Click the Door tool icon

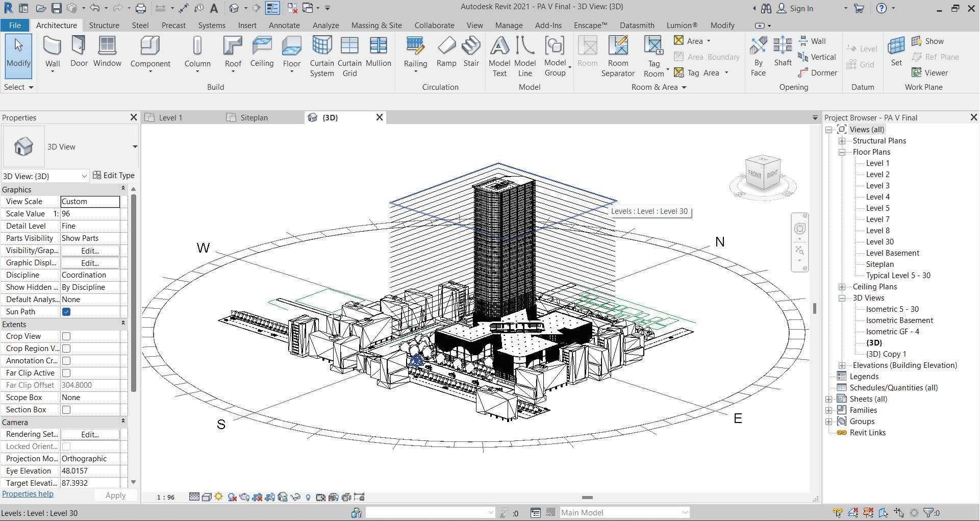[79, 52]
